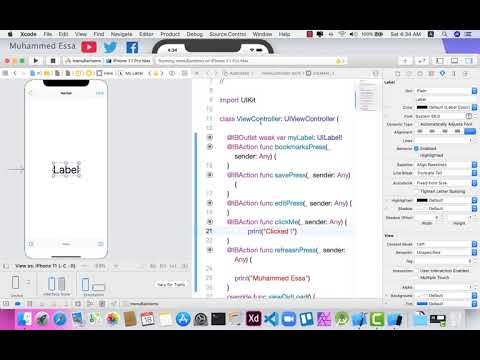Screen dimensions: 480x360
Task: Click the connection circle beside myLabel outlet
Action: 210,137
